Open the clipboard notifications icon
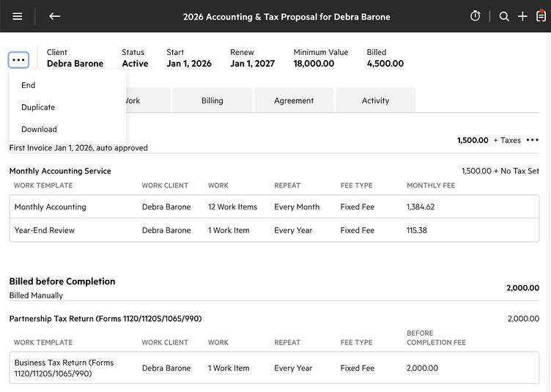Viewport: 551px width, 392px height. pos(541,16)
